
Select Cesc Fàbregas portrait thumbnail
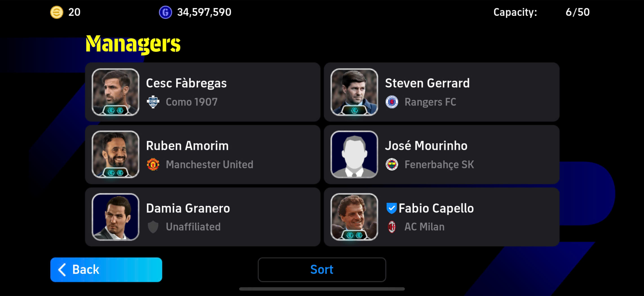pyautogui.click(x=115, y=92)
